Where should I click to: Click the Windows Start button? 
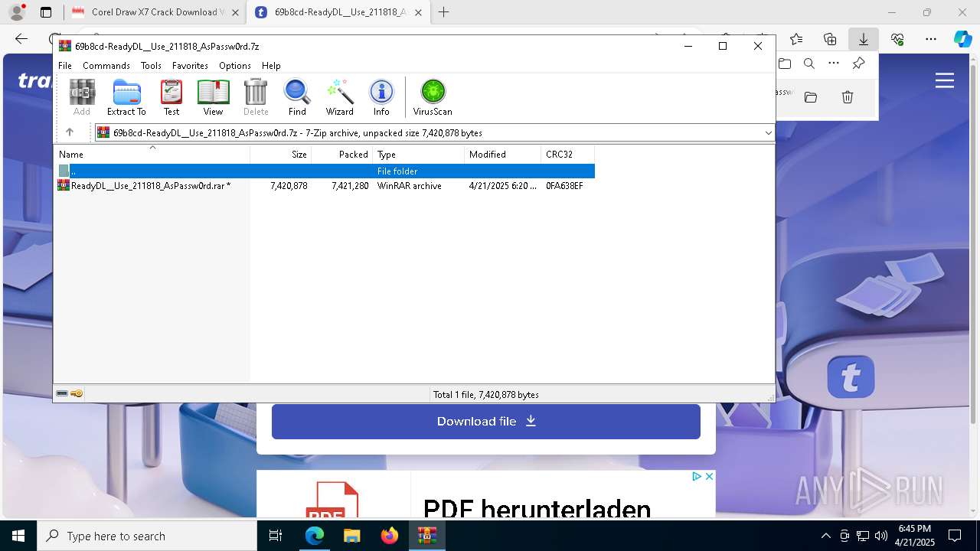click(18, 536)
